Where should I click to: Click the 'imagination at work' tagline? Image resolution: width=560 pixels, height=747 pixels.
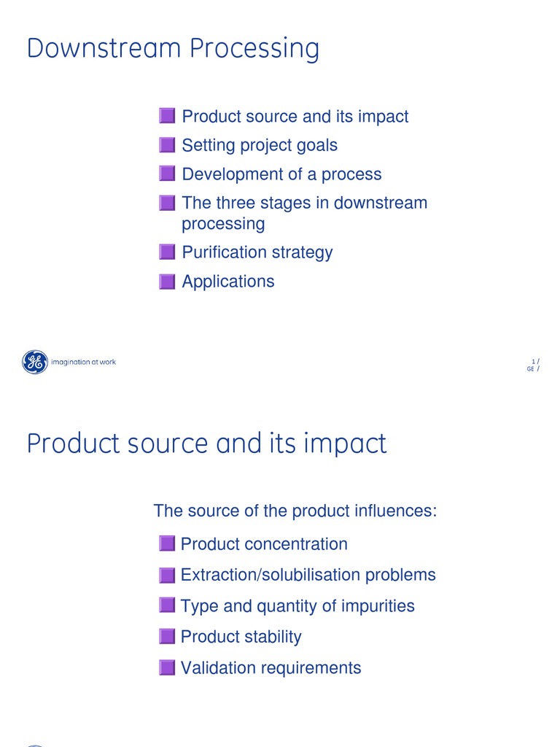click(x=83, y=362)
